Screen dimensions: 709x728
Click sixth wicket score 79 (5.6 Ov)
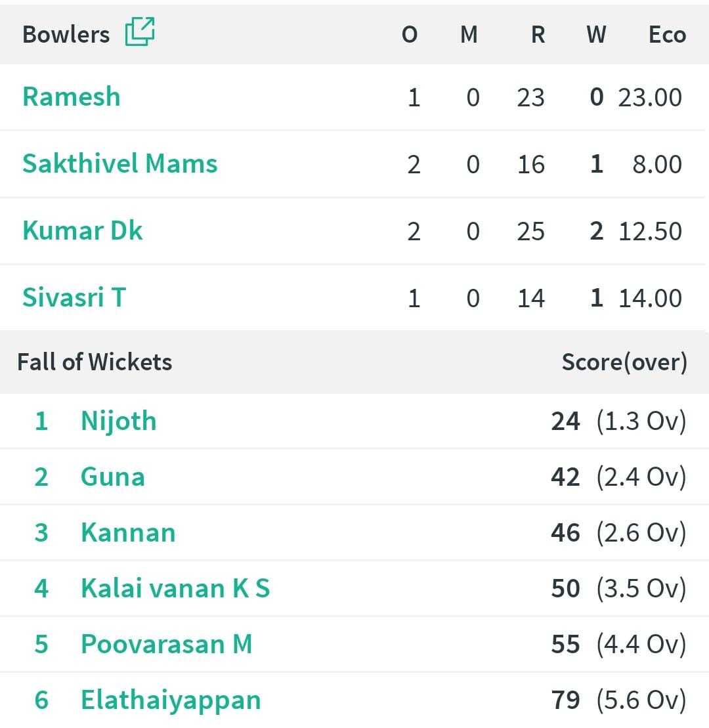click(618, 700)
